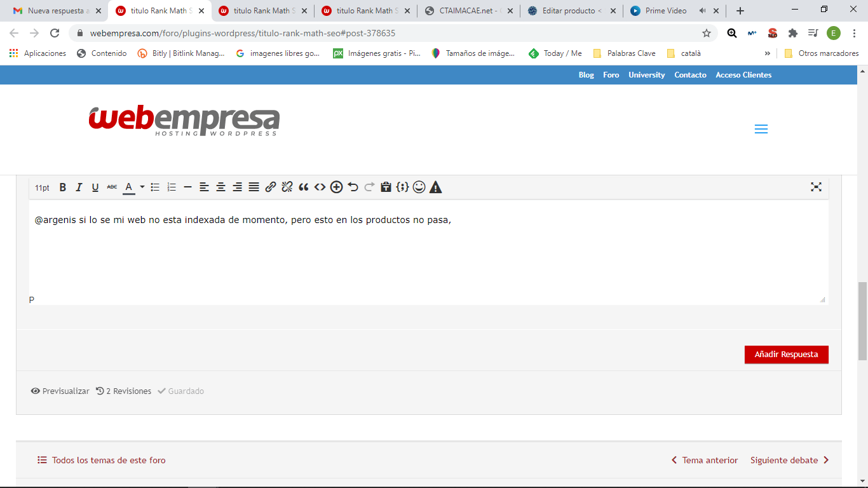Bookmark this page with the star icon
The image size is (868, 488).
(707, 33)
